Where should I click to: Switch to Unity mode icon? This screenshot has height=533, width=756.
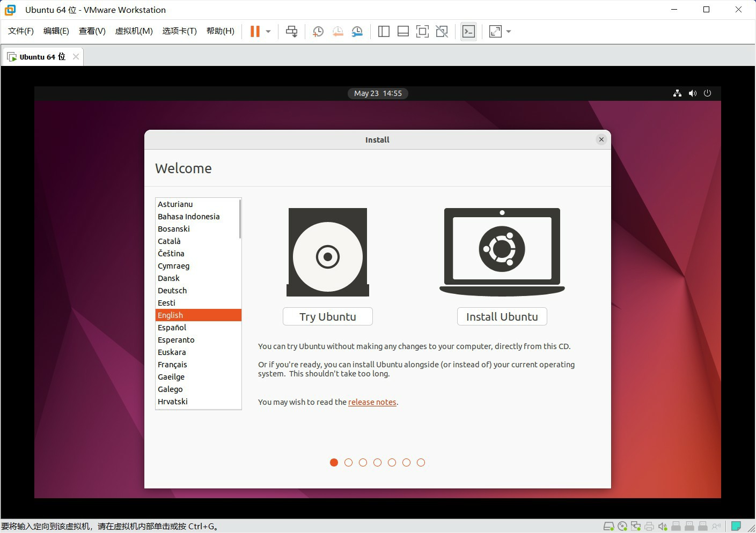pos(442,32)
